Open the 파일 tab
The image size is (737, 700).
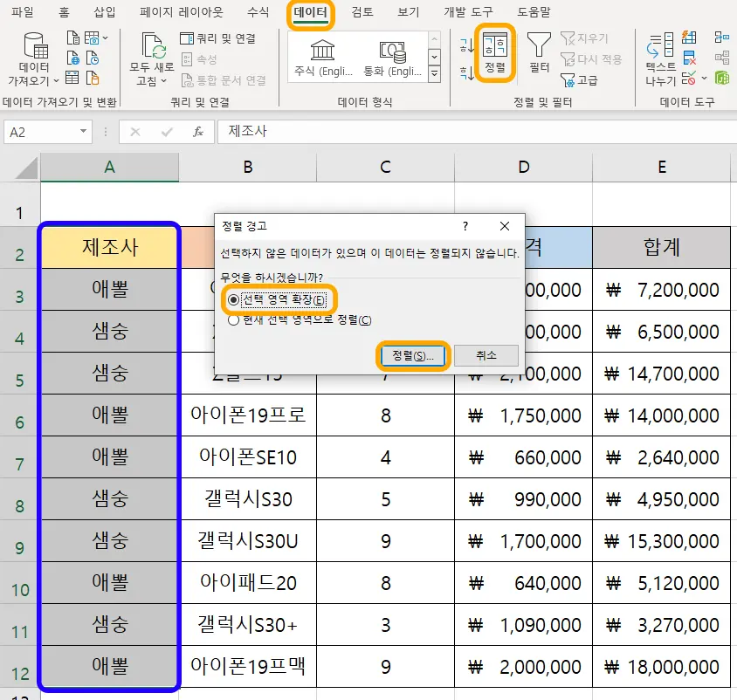coord(23,11)
